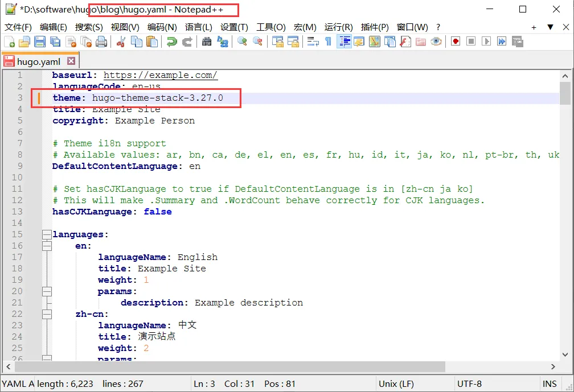
Task: Start macro recording with red dot icon
Action: click(456, 42)
